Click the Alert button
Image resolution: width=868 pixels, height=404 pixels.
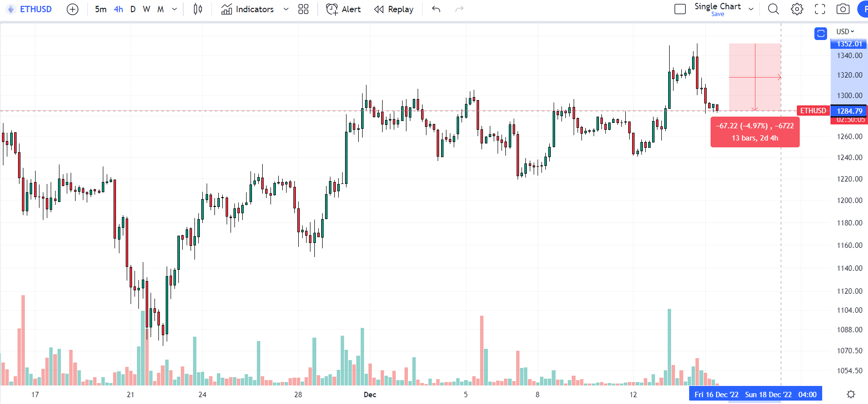pos(344,9)
